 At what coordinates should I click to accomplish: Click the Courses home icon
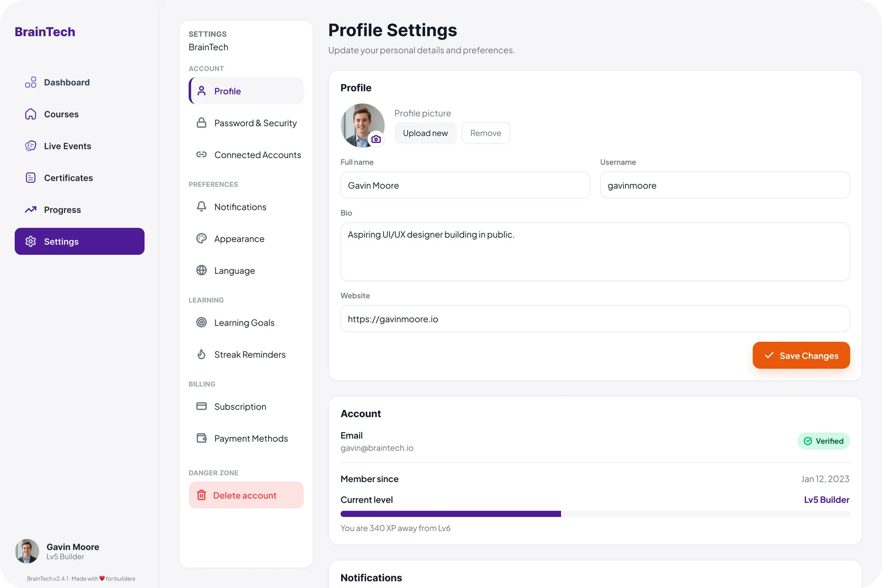click(30, 114)
